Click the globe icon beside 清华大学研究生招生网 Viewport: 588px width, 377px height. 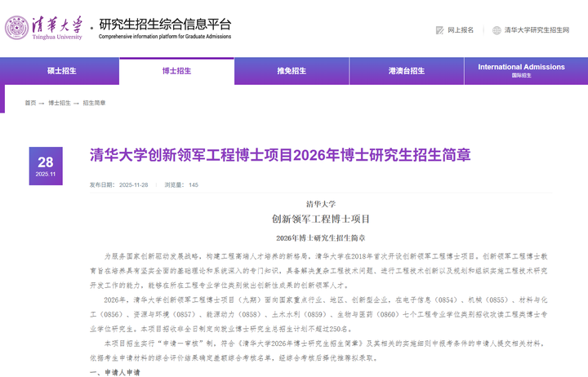coord(497,30)
